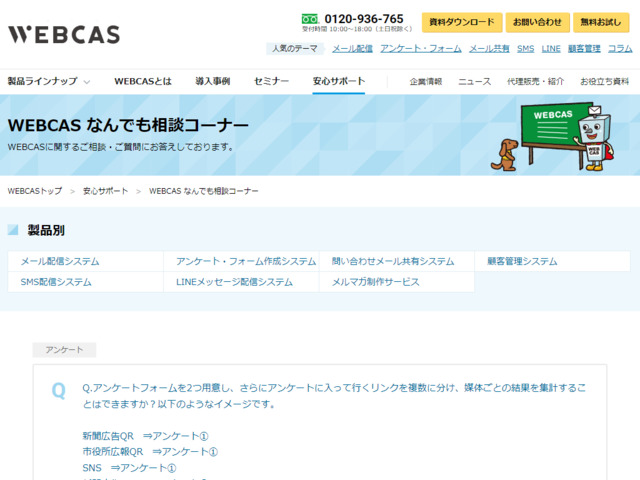Click the line 市役所広報QR ⇒アンケート①
The image size is (640, 480).
(x=150, y=452)
